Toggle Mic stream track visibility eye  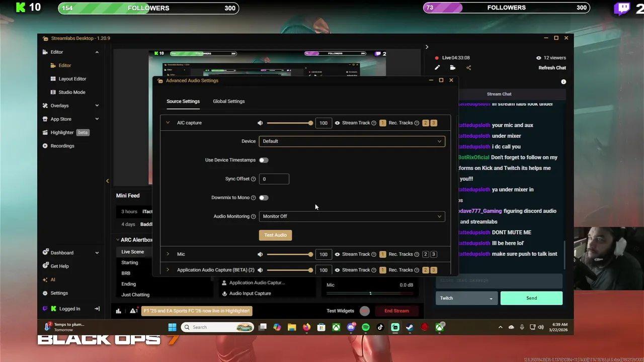[x=337, y=254]
